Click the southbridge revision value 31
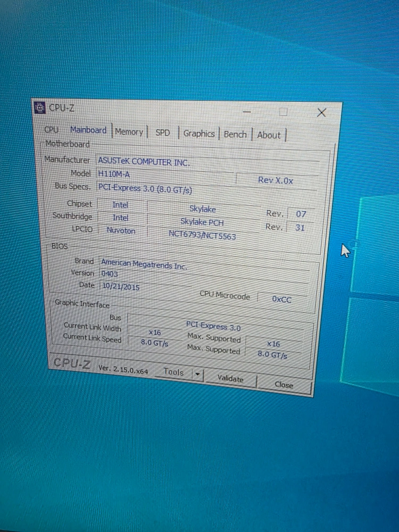The height and width of the screenshot is (532, 399). click(x=300, y=227)
